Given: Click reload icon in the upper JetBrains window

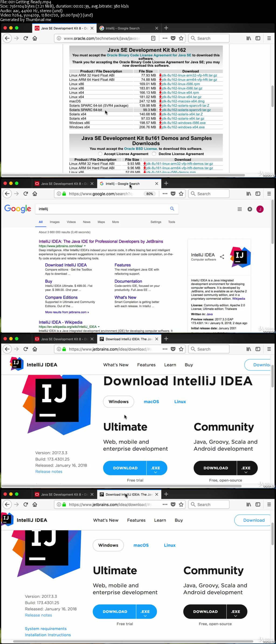Looking at the screenshot, I should pyautogui.click(x=26, y=349).
